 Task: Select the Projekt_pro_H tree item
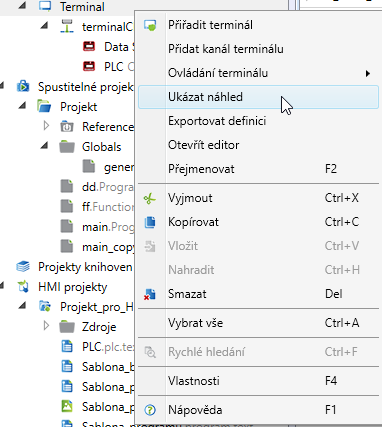[x=97, y=307]
